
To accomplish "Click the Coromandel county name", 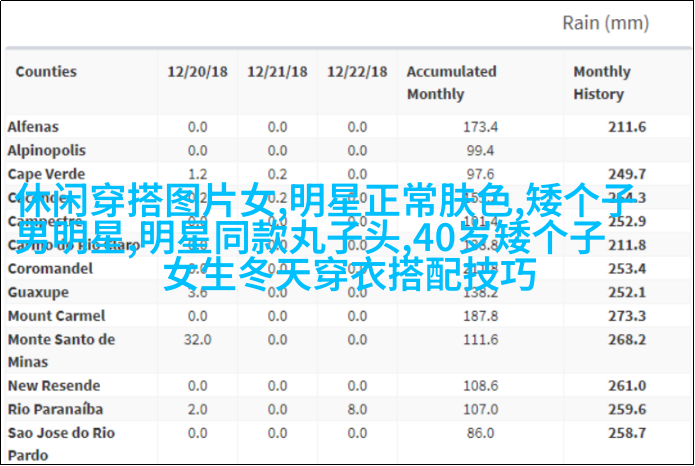I will coord(50,269).
